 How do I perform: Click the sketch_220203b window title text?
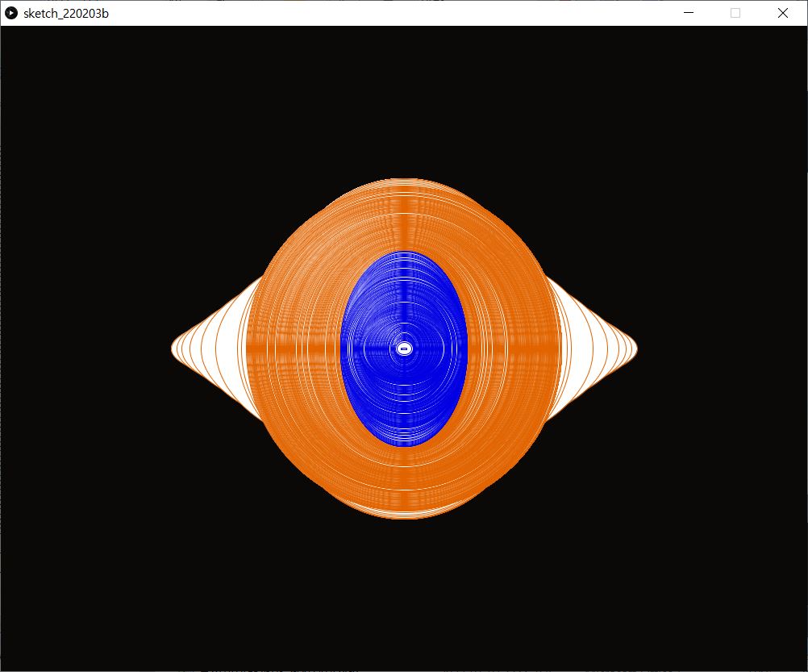[x=66, y=13]
